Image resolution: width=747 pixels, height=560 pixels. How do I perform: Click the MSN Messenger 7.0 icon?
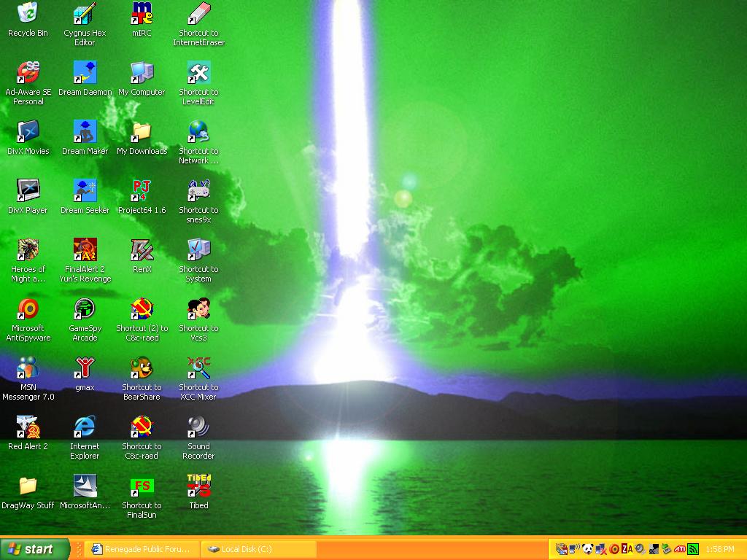pos(28,368)
